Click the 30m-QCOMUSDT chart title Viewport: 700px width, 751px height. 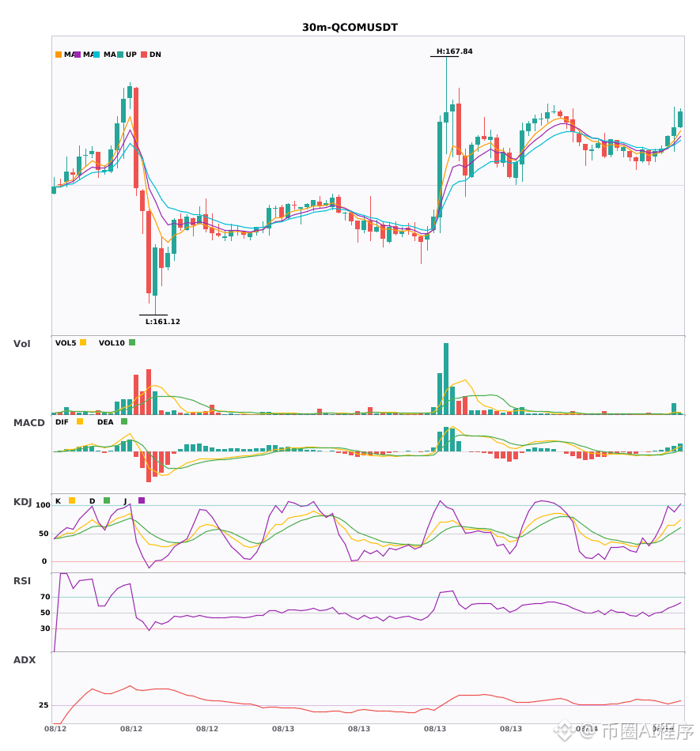tap(350, 28)
